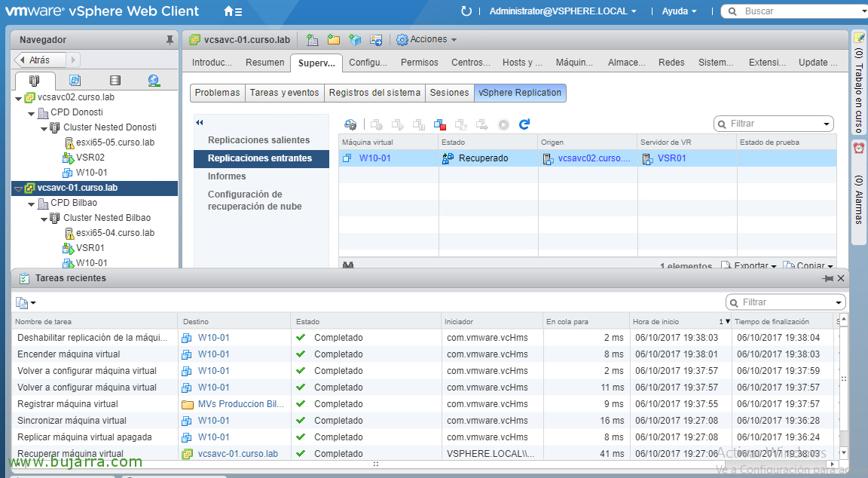Collapse the vcsavc-01.curso.lab tree node
868x478 pixels.
(x=18, y=189)
